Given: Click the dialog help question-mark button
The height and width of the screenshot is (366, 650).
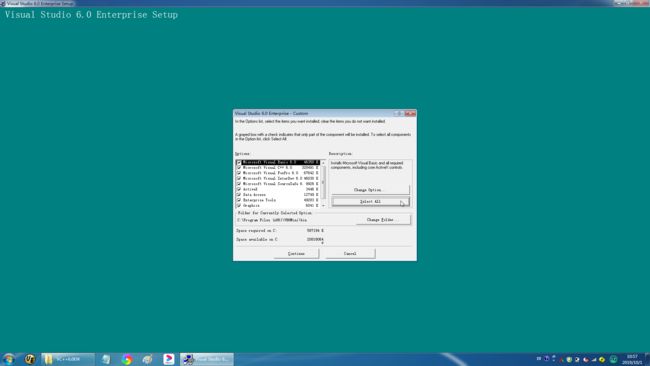Looking at the screenshot, I should tap(398, 113).
